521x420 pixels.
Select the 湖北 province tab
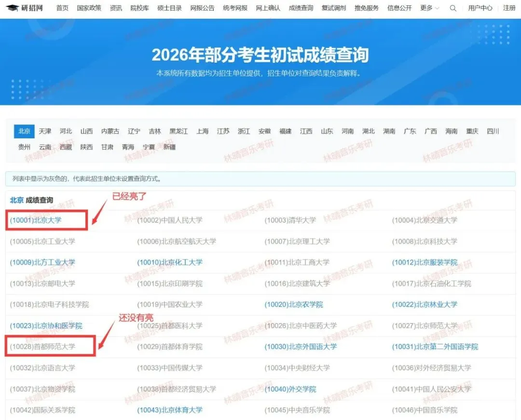(x=369, y=131)
